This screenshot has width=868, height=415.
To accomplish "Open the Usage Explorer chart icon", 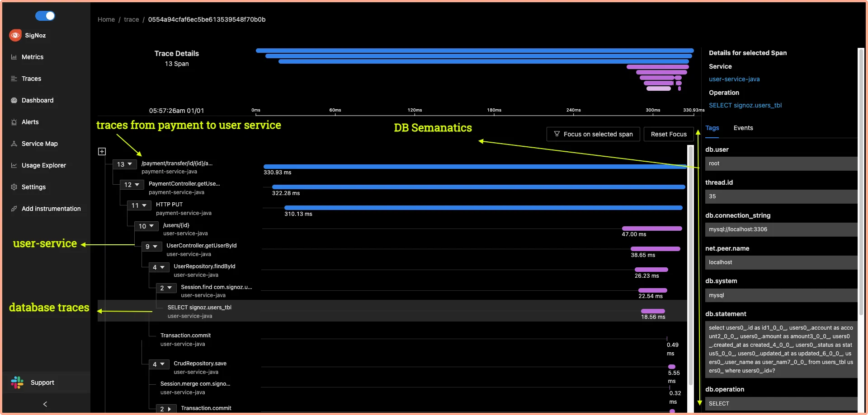I will coord(14,165).
